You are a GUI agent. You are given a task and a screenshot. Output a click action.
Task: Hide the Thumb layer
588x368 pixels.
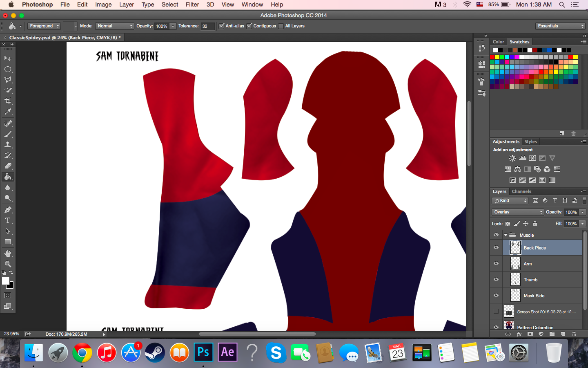(x=496, y=279)
